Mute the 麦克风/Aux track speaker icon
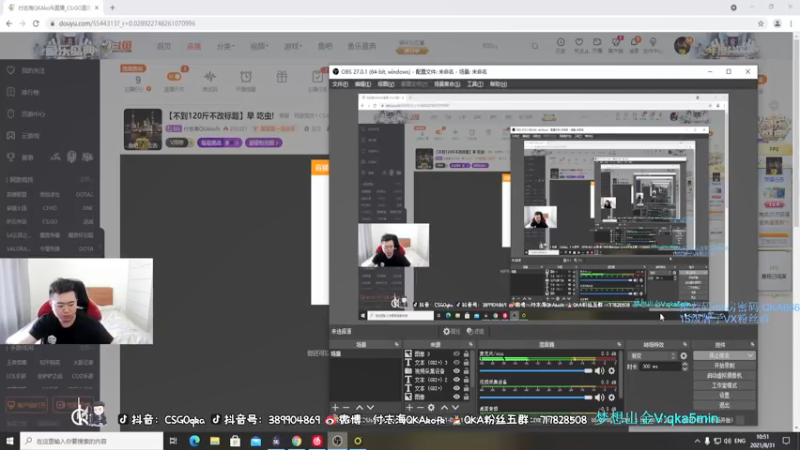Image resolution: width=800 pixels, height=450 pixels. pyautogui.click(x=599, y=371)
